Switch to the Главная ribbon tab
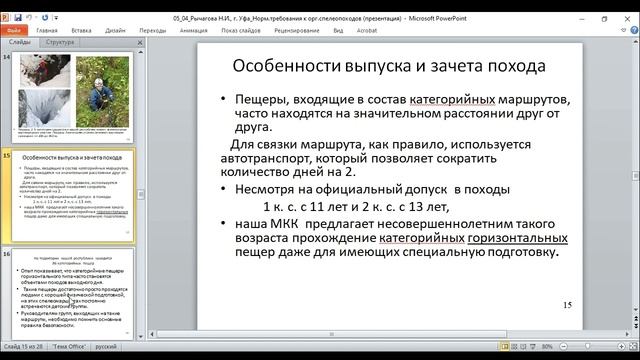The width and height of the screenshot is (640, 360). point(47,30)
